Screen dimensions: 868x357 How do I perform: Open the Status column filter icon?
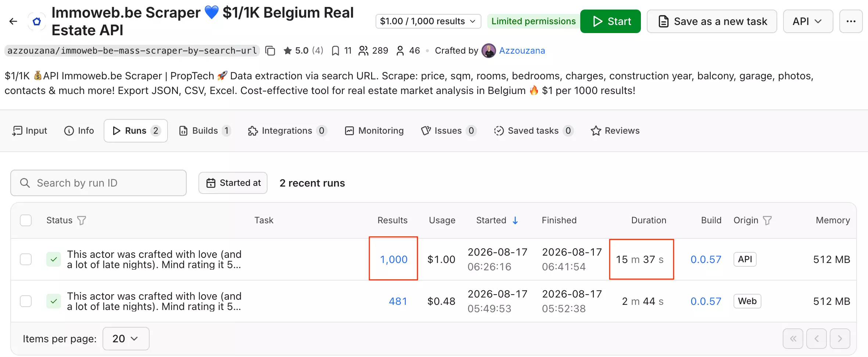[82, 220]
